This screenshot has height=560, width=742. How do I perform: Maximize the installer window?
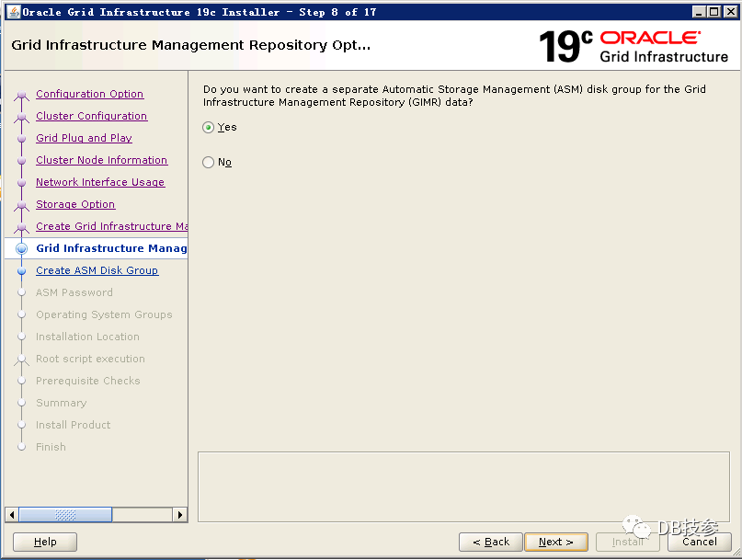pyautogui.click(x=713, y=12)
